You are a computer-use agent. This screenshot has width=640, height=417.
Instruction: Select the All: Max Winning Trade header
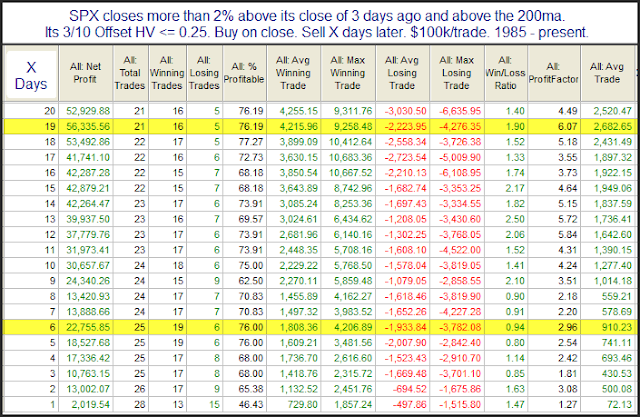(x=348, y=73)
